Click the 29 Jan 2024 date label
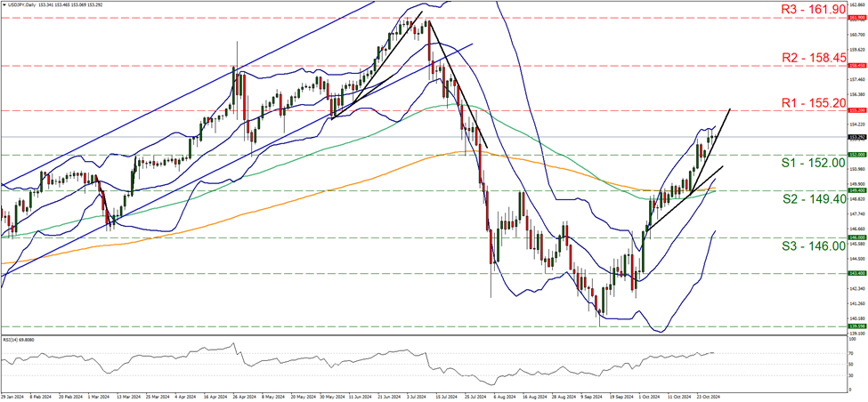Image resolution: width=868 pixels, height=402 pixels. coord(12,397)
